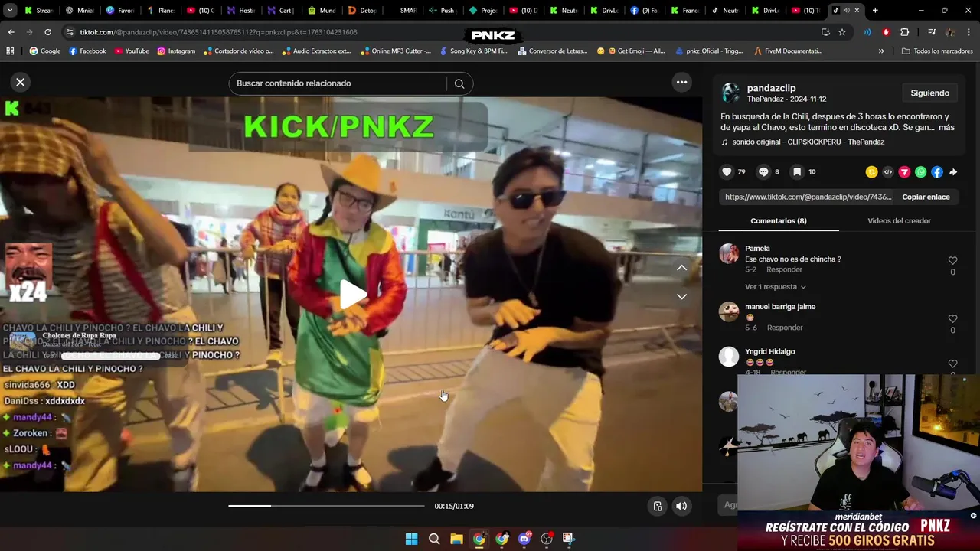Go to previous video with up chevron
Screen dimensions: 980x551
tap(681, 268)
